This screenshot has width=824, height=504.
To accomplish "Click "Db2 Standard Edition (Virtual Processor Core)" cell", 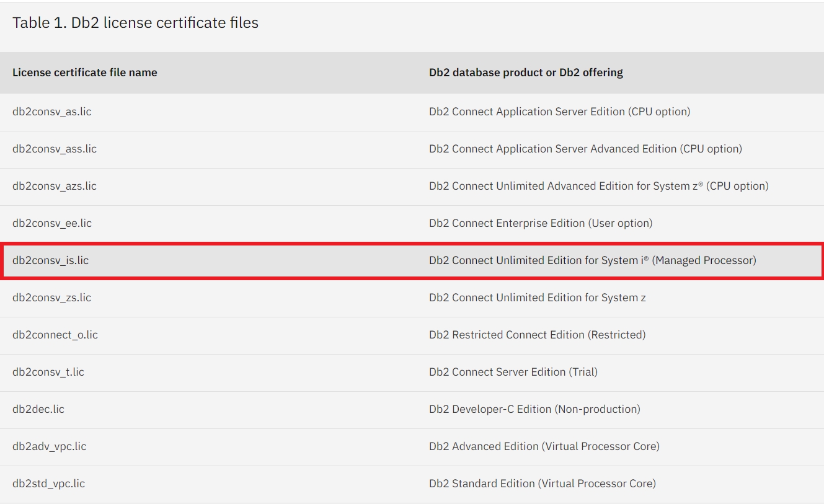I will (542, 484).
